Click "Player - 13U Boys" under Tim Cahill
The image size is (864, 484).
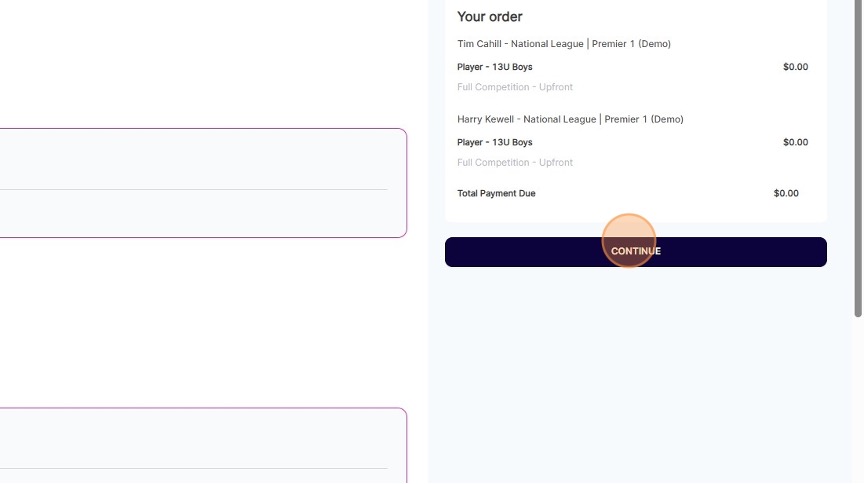(495, 67)
